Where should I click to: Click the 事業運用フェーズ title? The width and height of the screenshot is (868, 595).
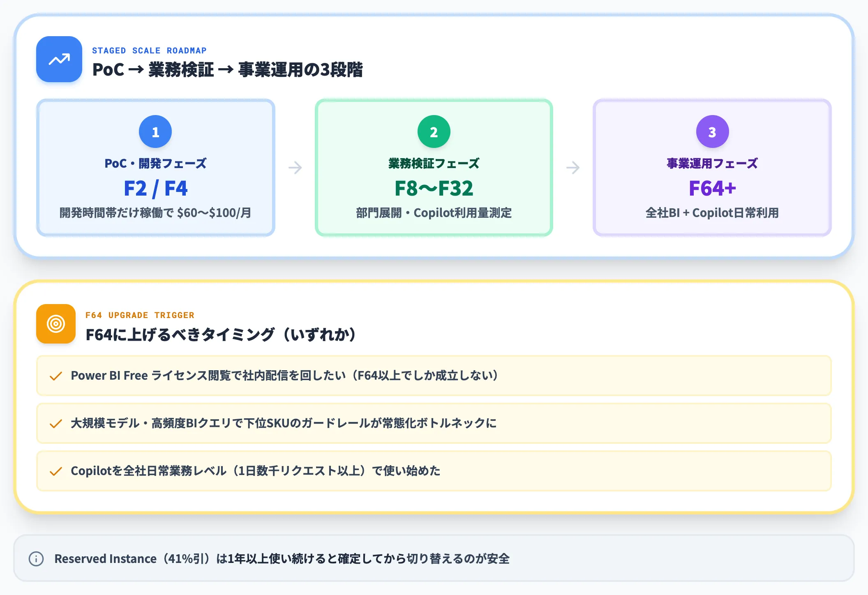(x=712, y=163)
